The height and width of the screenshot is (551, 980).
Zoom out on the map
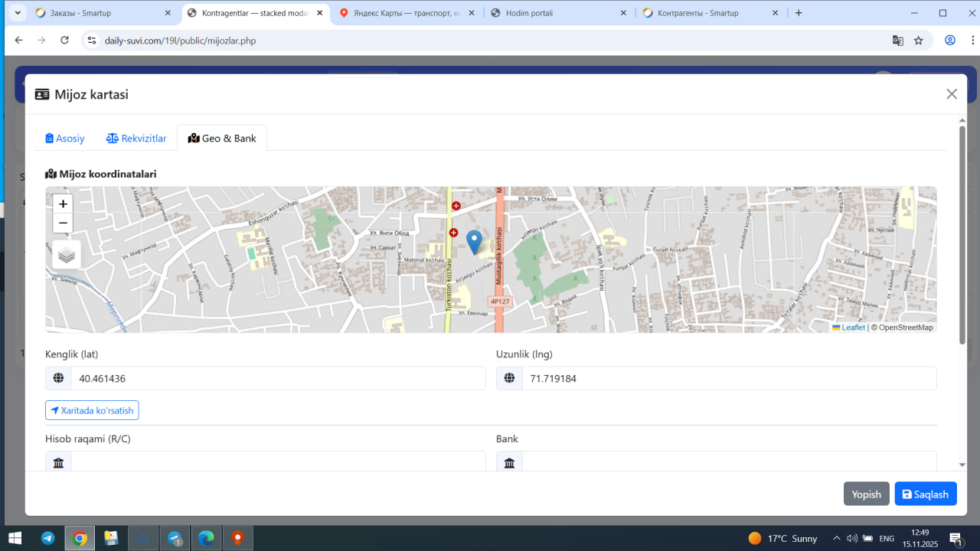tap(63, 223)
